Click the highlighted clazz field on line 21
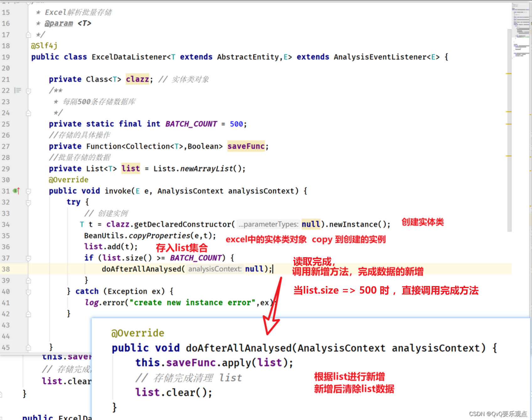 pyautogui.click(x=137, y=79)
